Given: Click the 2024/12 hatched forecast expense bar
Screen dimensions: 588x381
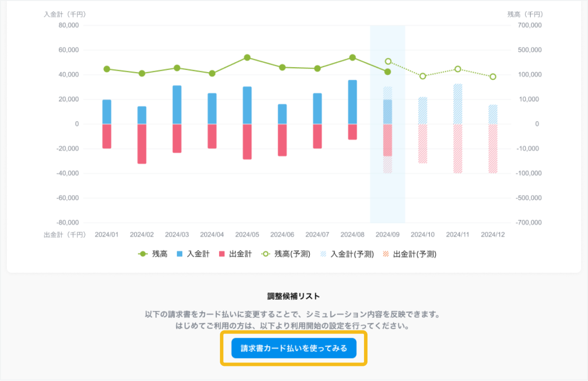Looking at the screenshot, I should 493,148.
